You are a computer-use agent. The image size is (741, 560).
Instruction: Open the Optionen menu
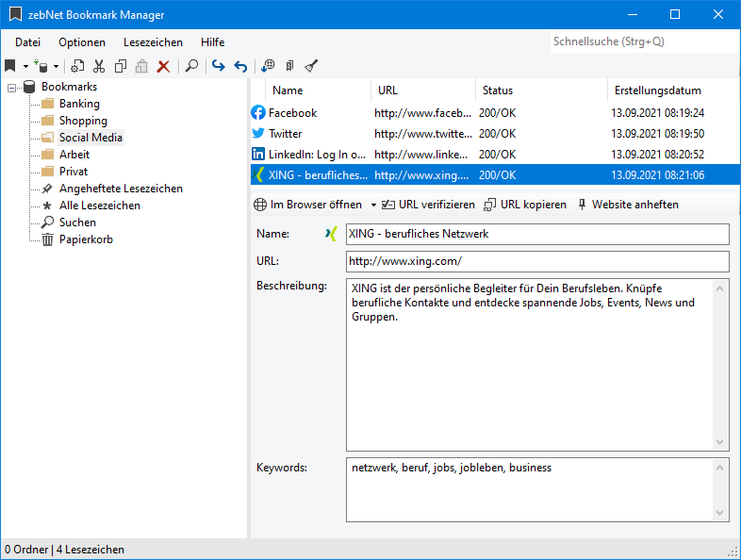tap(82, 42)
